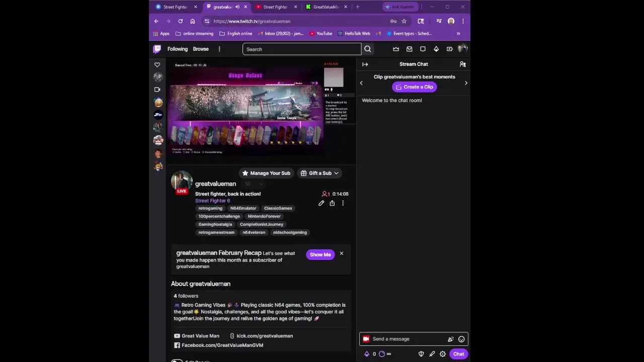
Task: Edit stream info with pencil icon
Action: (321, 203)
